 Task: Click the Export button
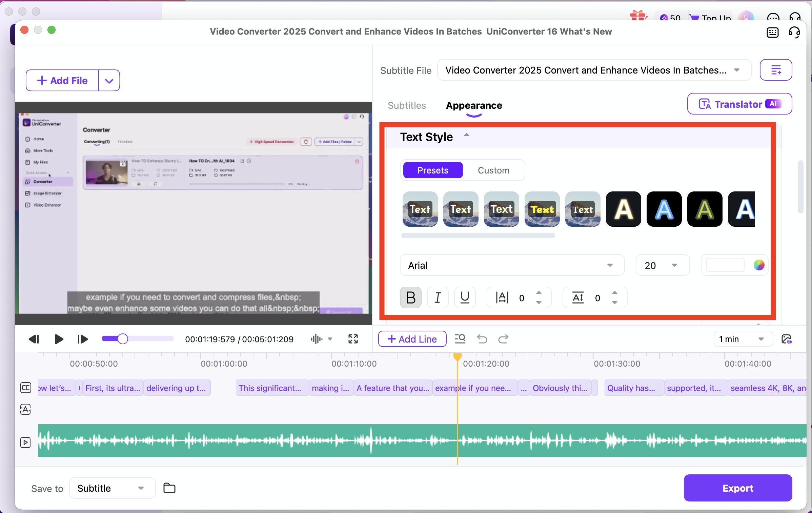[x=737, y=488]
